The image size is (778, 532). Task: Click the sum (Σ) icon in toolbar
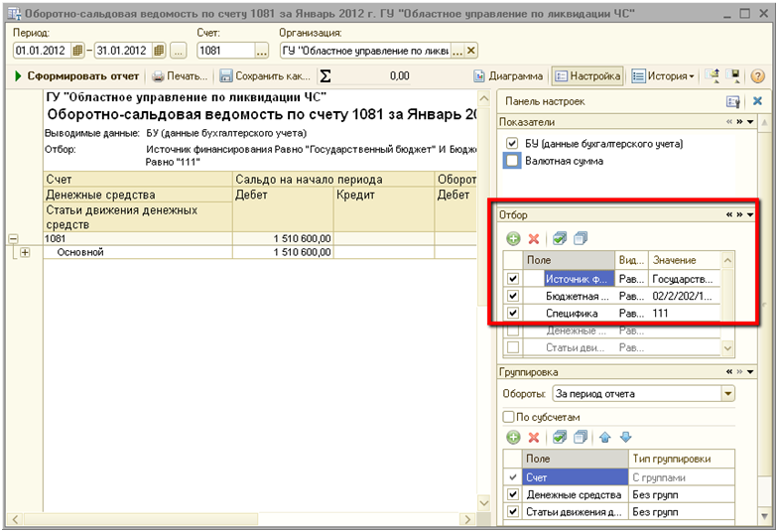pyautogui.click(x=325, y=76)
